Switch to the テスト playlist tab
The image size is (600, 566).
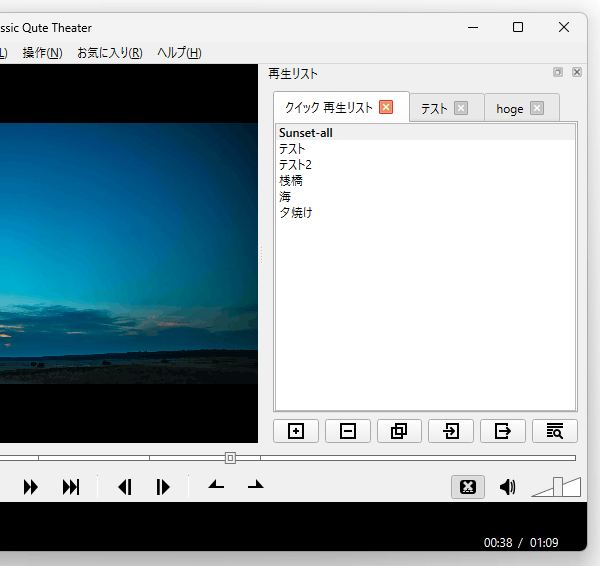[434, 109]
